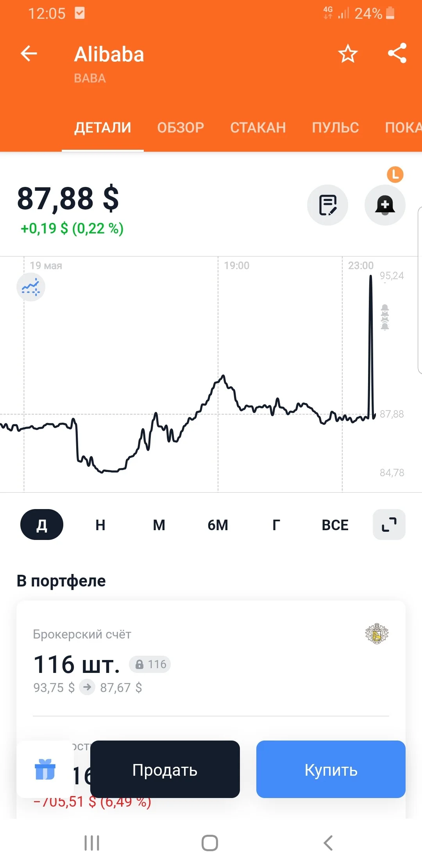Add Alibaba to favorites with star icon
The width and height of the screenshot is (422, 868).
348,54
